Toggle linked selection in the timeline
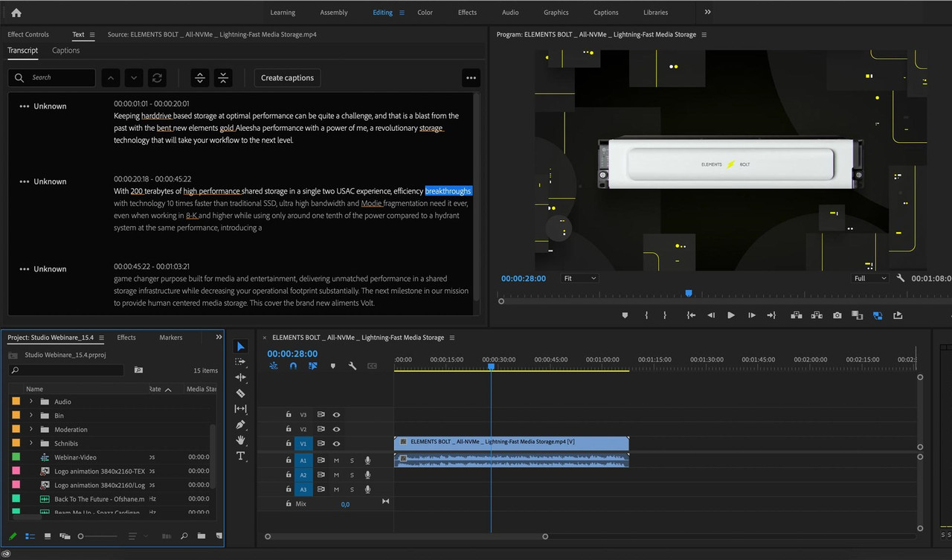 [x=312, y=366]
